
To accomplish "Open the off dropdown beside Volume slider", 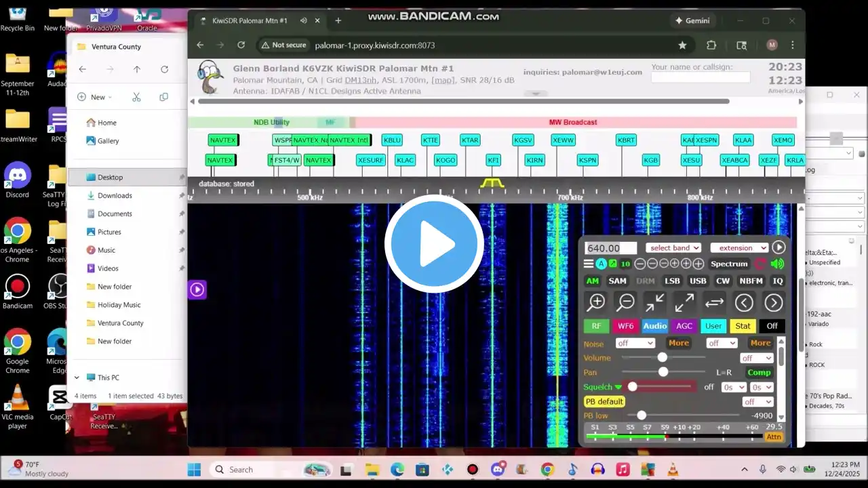I will pos(757,358).
